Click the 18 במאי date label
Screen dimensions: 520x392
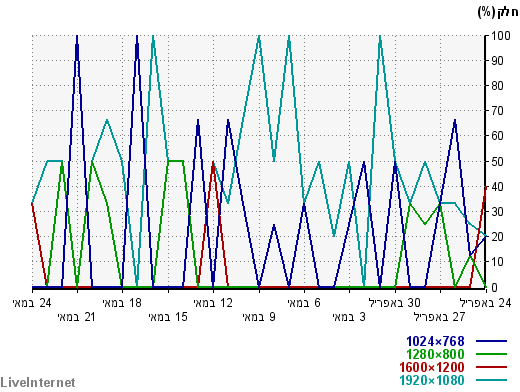122,303
